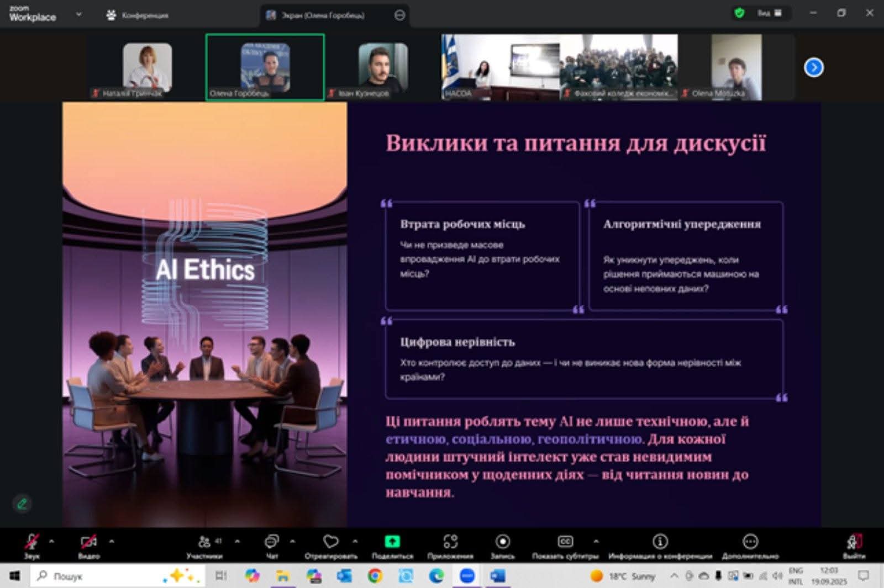
Task: Select the Экран (Олена Горобець) tab
Action: click(x=323, y=15)
